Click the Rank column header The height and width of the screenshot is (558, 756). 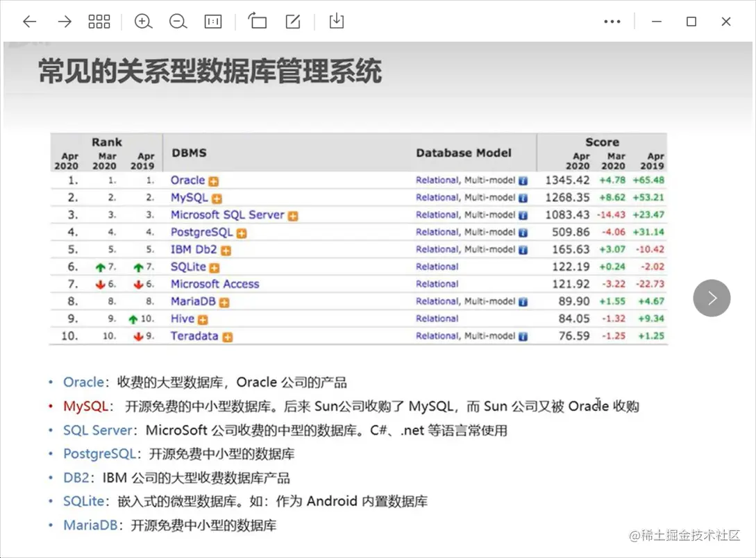106,142
